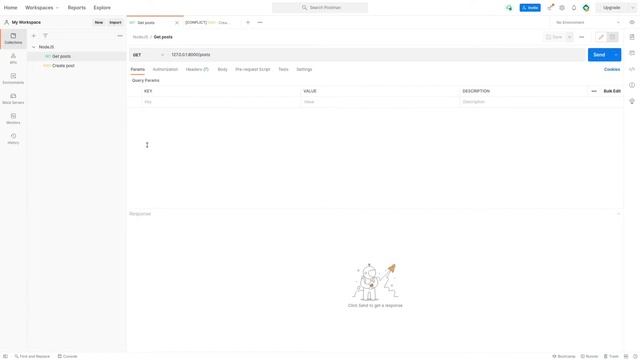This screenshot has height=360, width=640.
Task: Click the lightbulb icon in right sidebar
Action: click(x=632, y=101)
